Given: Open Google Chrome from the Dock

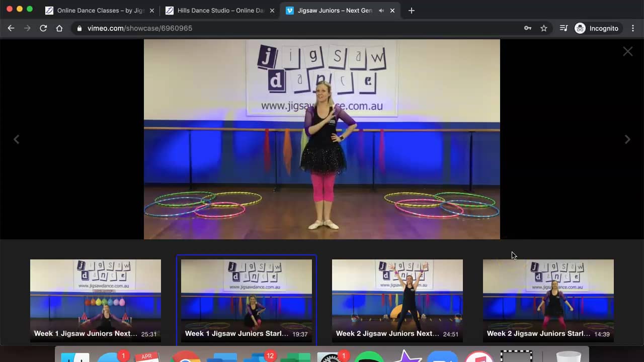Looking at the screenshot, I should pos(185,356).
